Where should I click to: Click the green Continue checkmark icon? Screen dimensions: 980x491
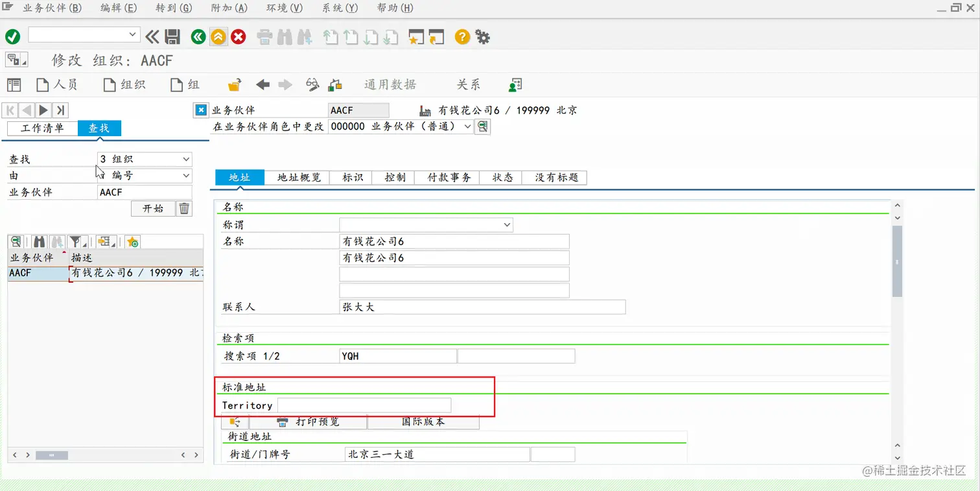pos(12,37)
